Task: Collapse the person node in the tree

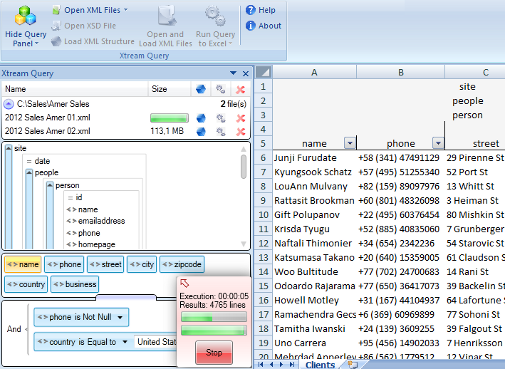Action: click(50, 185)
